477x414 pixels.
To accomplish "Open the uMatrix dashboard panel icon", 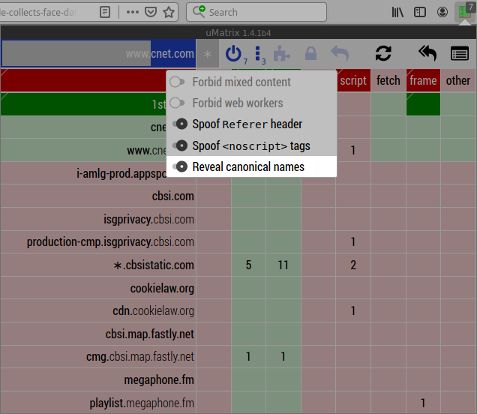I will tap(460, 54).
